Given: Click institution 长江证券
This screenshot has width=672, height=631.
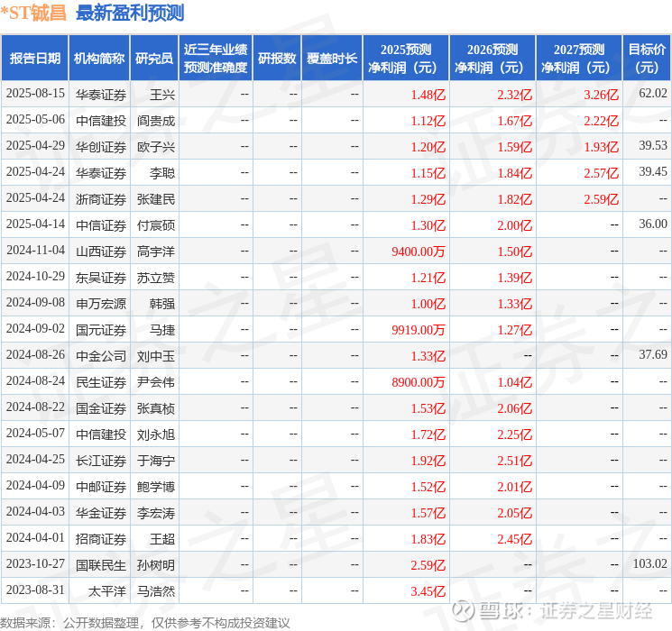Looking at the screenshot, I should pyautogui.click(x=101, y=461).
